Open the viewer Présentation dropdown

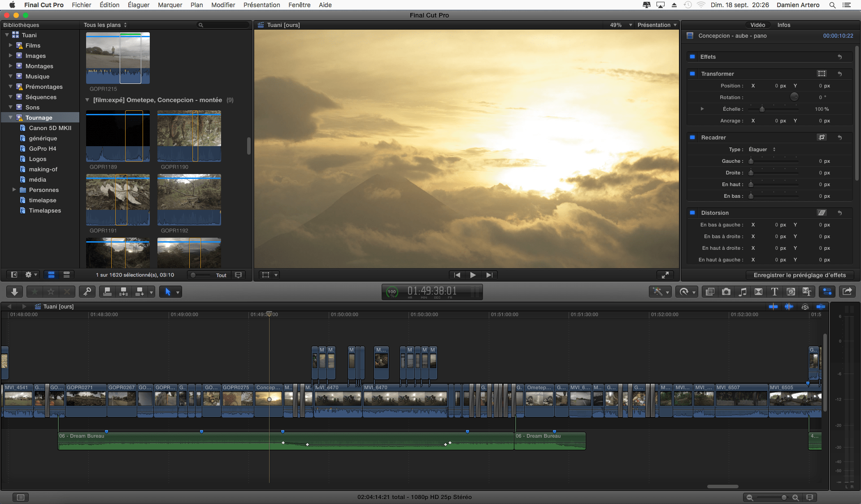pos(657,25)
